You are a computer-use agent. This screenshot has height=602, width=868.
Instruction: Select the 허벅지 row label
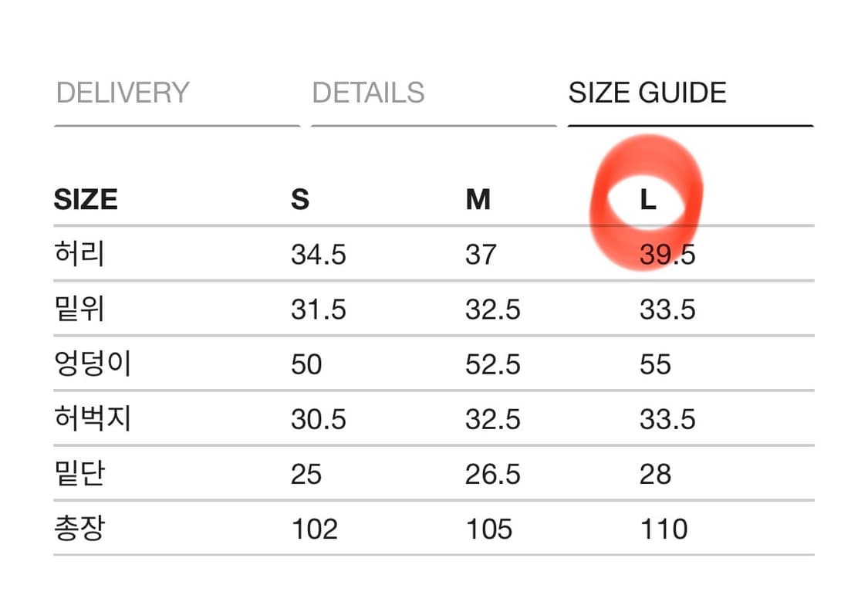[x=93, y=419]
